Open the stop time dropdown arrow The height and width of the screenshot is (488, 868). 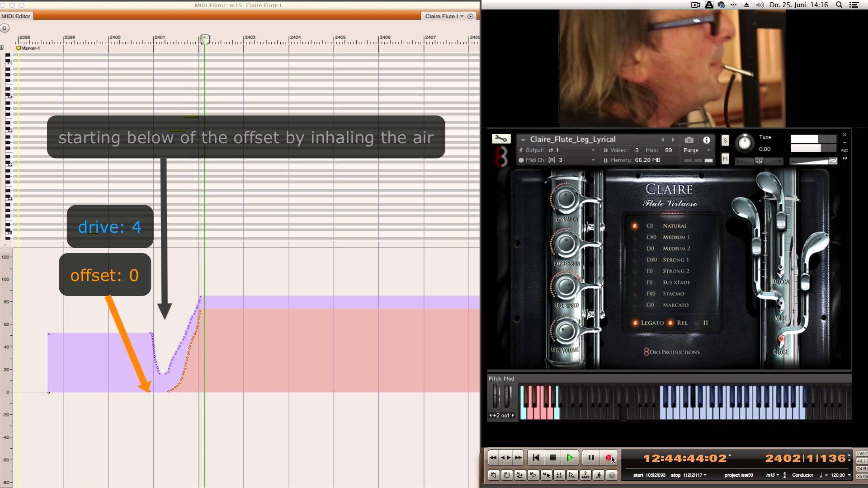click(x=705, y=475)
